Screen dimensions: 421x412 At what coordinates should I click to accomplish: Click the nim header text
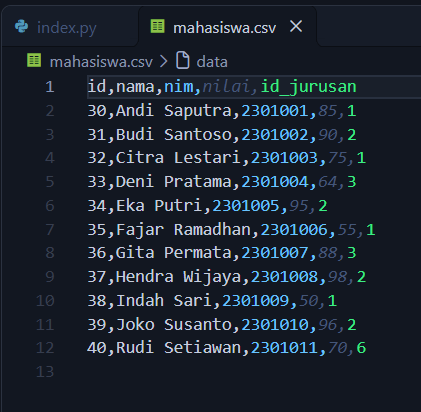pos(179,87)
